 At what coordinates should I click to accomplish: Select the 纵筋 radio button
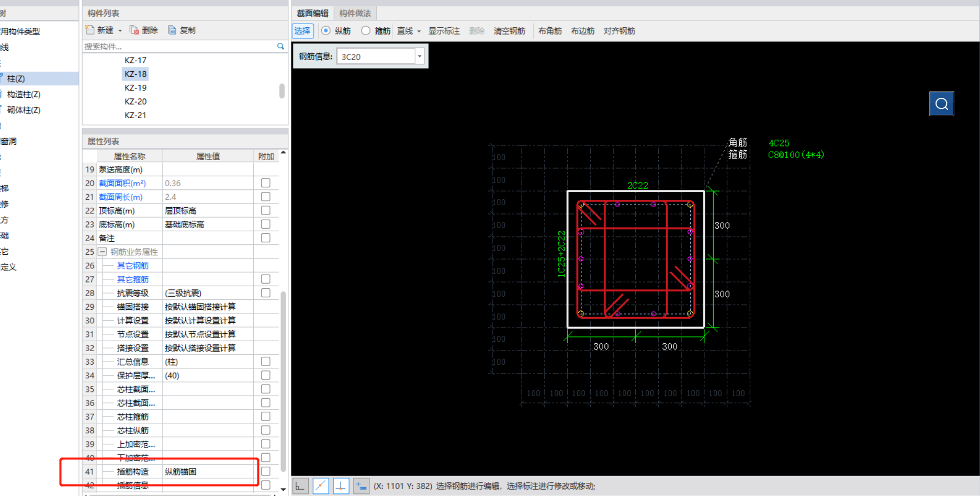tap(326, 31)
